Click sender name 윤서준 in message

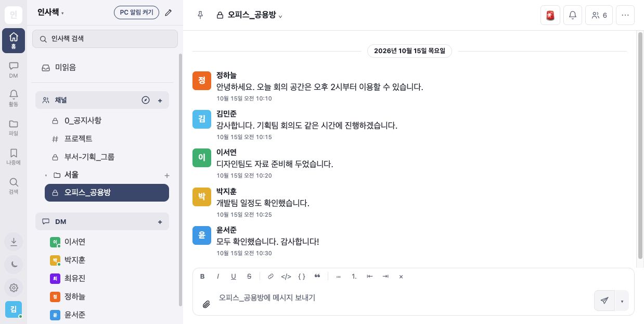pyautogui.click(x=226, y=230)
